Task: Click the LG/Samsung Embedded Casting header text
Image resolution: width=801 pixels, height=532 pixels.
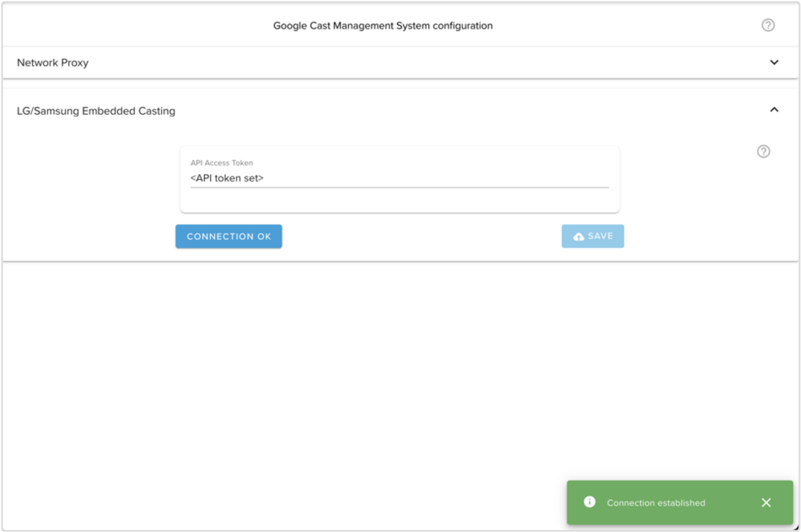Action: (x=96, y=111)
